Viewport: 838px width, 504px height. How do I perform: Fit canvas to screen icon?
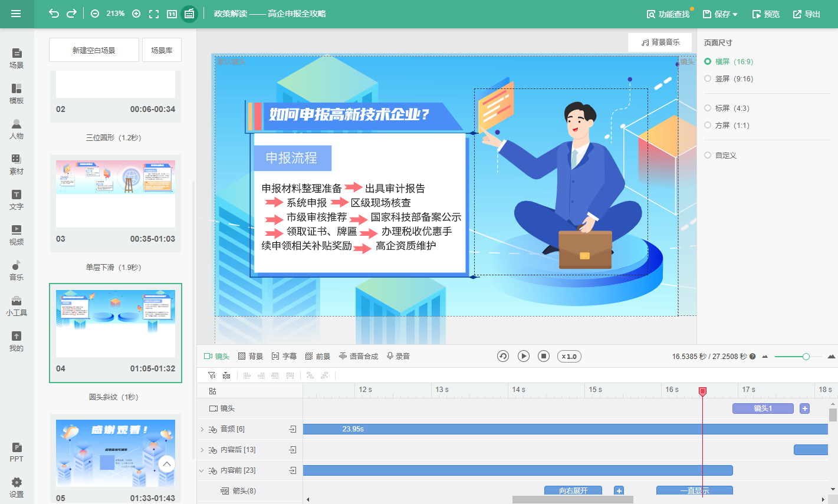154,14
